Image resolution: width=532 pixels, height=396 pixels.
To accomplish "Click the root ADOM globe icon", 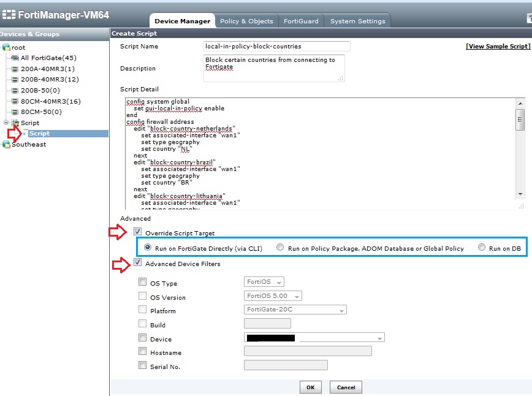I will pyautogui.click(x=6, y=47).
